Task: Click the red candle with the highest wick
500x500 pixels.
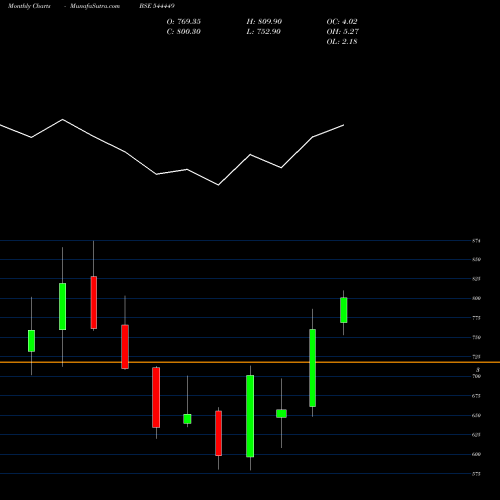Action: [x=94, y=302]
